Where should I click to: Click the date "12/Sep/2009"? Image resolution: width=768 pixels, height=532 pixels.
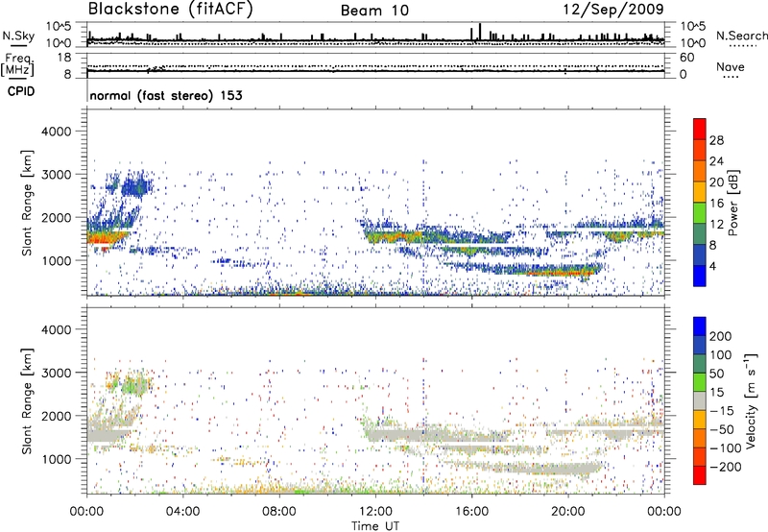coord(613,9)
